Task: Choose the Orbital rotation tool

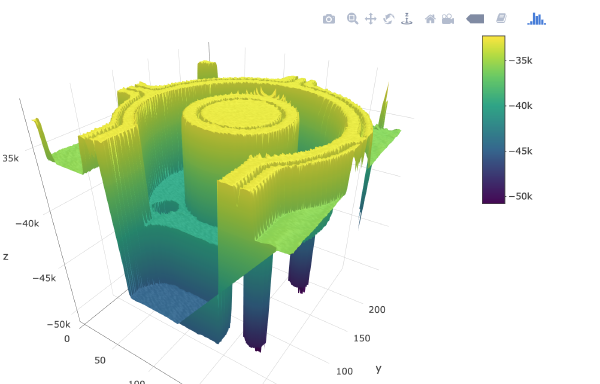Action: [x=389, y=19]
